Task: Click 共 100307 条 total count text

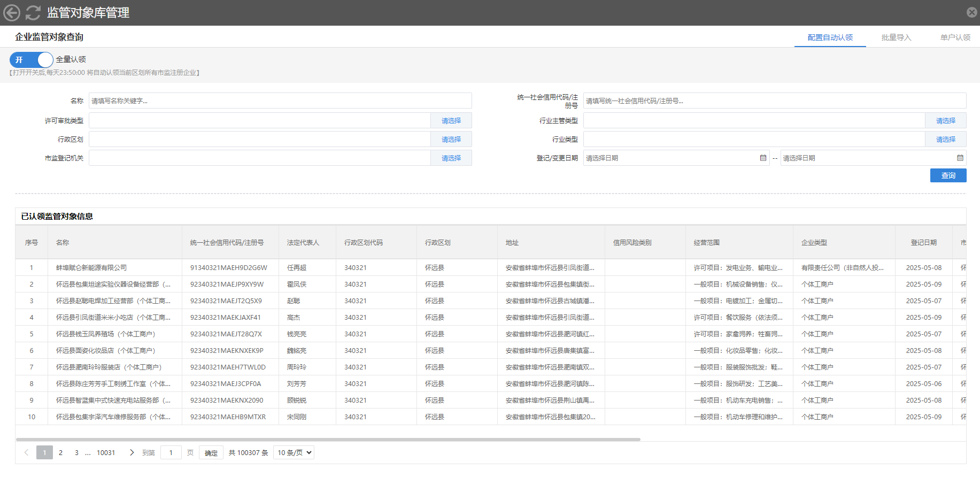Action: [x=249, y=452]
